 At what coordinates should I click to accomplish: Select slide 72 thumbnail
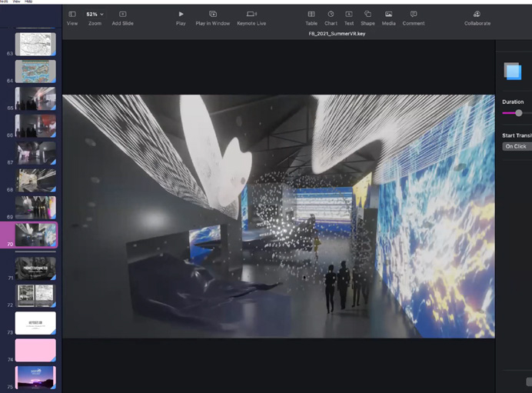pos(35,295)
